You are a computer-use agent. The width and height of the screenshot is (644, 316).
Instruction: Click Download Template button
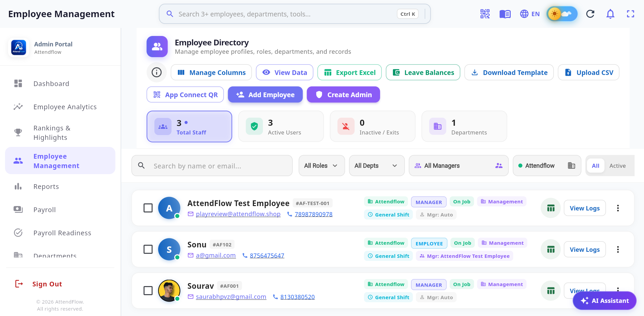point(509,72)
